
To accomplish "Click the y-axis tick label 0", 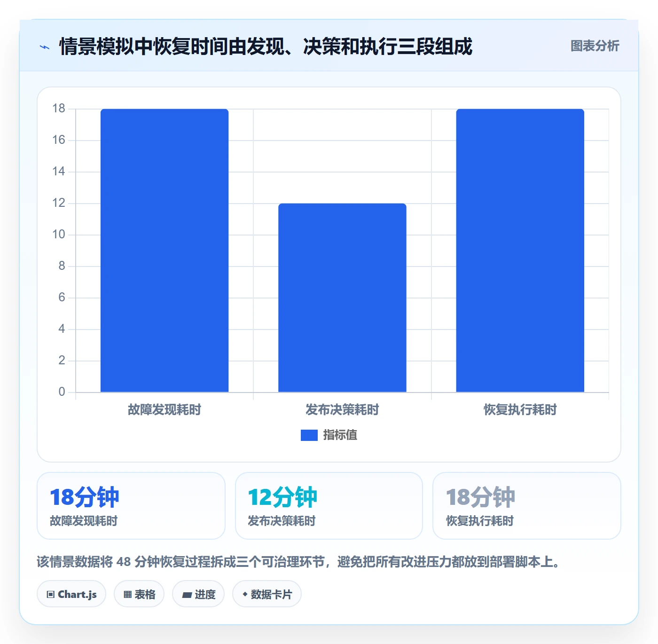I will pyautogui.click(x=62, y=392).
